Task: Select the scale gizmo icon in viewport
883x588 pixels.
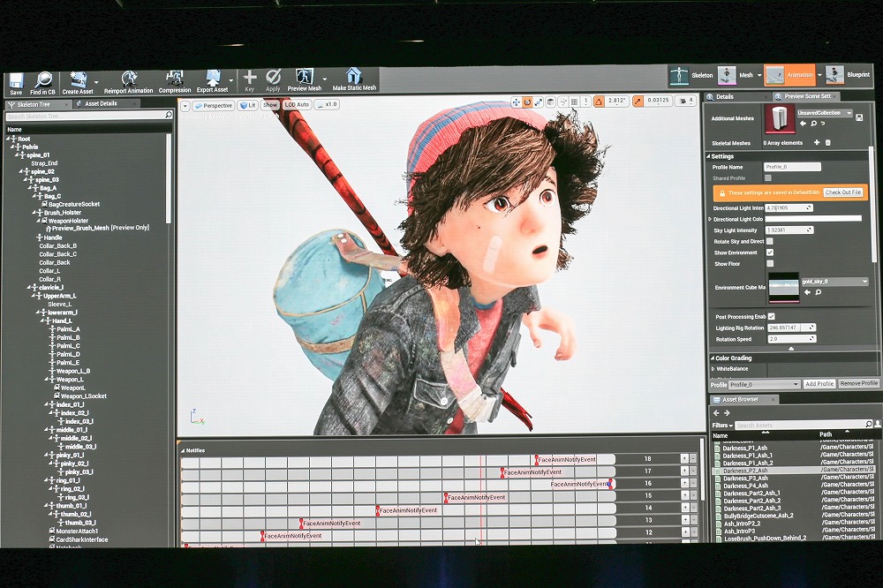Action: pyautogui.click(x=539, y=102)
